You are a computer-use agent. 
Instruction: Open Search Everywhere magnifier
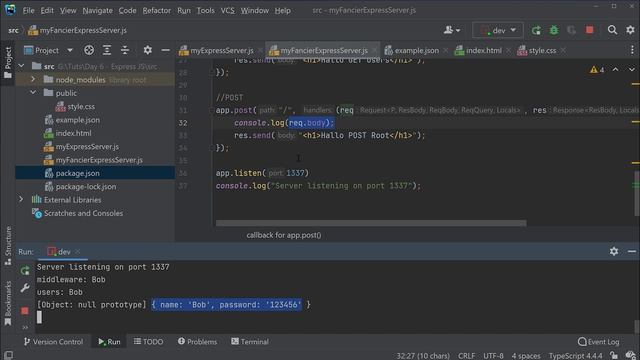click(x=612, y=30)
